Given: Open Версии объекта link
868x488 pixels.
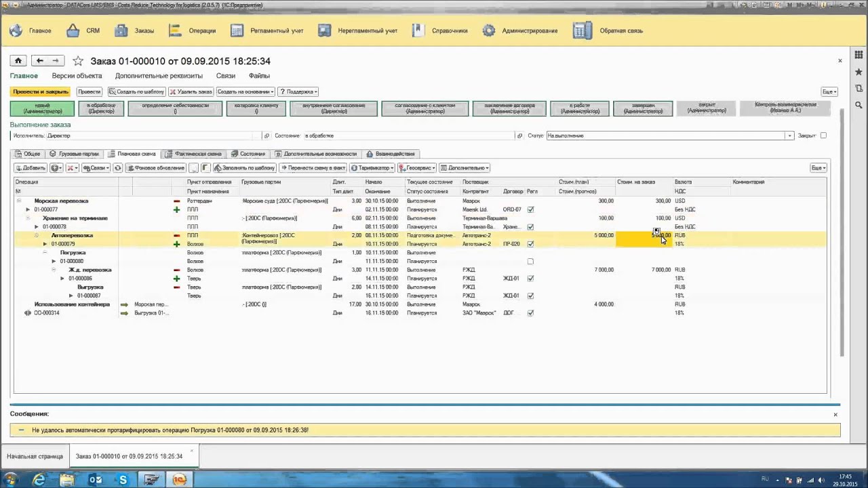Looking at the screenshot, I should 77,76.
